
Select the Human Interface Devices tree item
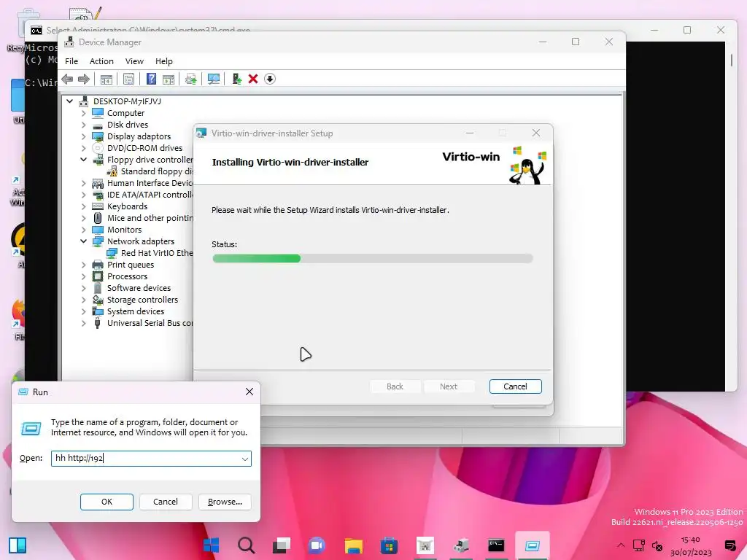click(150, 183)
